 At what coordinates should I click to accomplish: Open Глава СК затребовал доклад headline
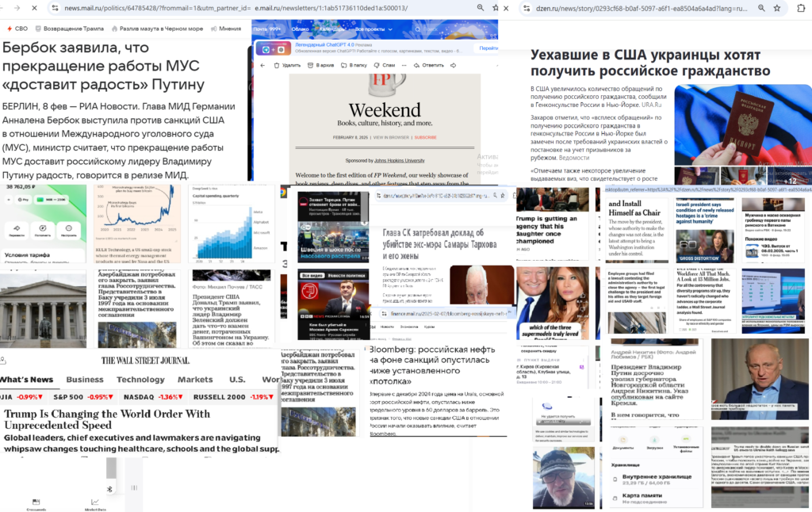pos(439,244)
